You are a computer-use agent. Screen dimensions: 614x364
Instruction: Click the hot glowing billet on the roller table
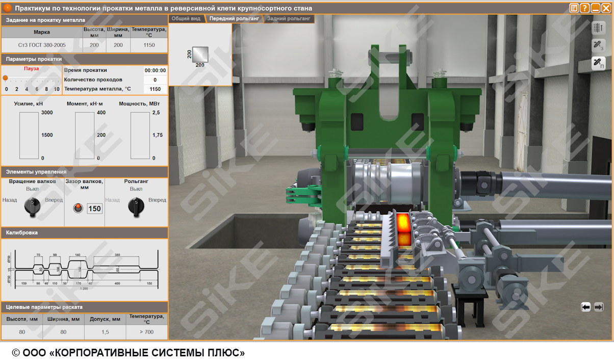pos(403,230)
